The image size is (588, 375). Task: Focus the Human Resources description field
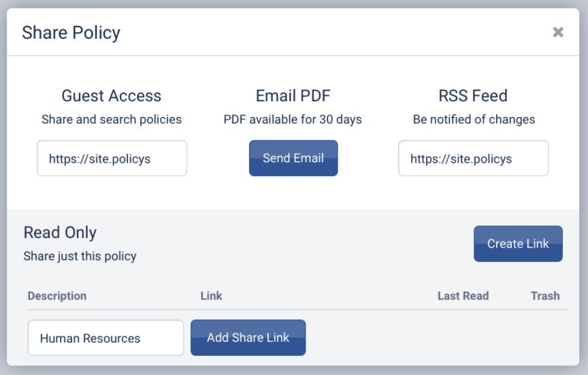(x=105, y=338)
